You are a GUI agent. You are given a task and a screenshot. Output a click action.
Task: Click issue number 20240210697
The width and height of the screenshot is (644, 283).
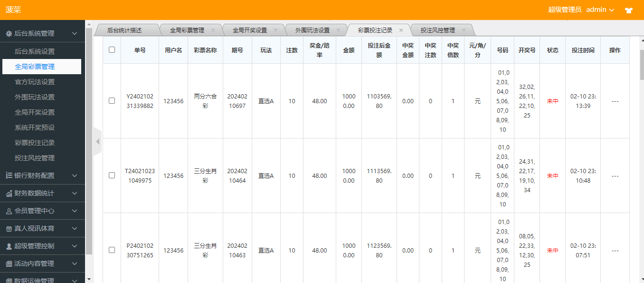click(237, 101)
